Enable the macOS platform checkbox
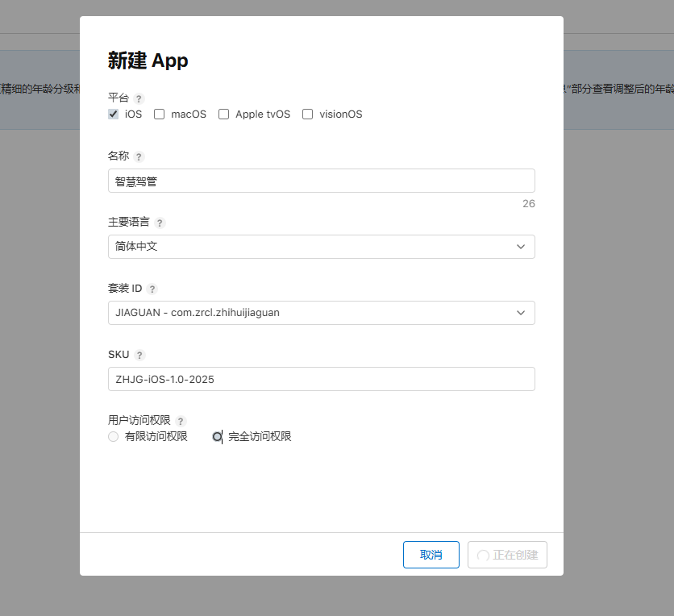The image size is (674, 616). click(159, 114)
